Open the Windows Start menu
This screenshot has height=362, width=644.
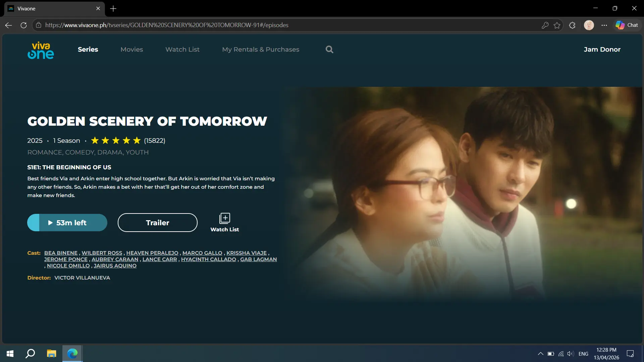click(x=10, y=353)
